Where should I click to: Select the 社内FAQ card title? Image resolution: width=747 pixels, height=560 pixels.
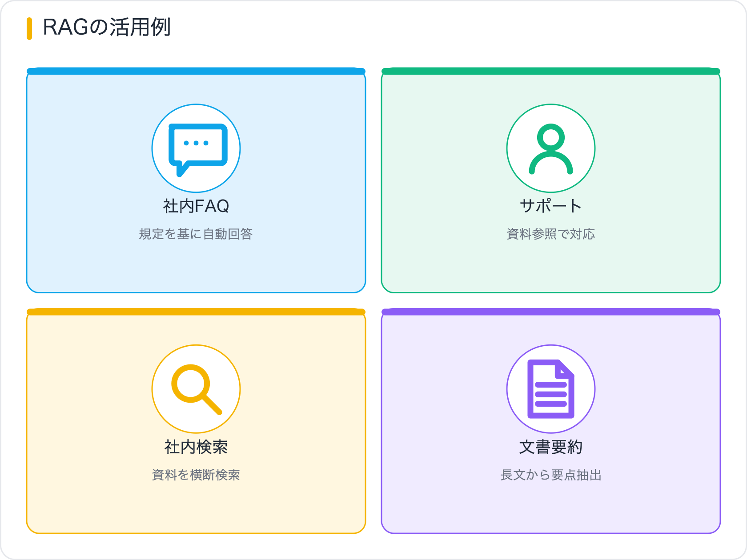tap(196, 206)
